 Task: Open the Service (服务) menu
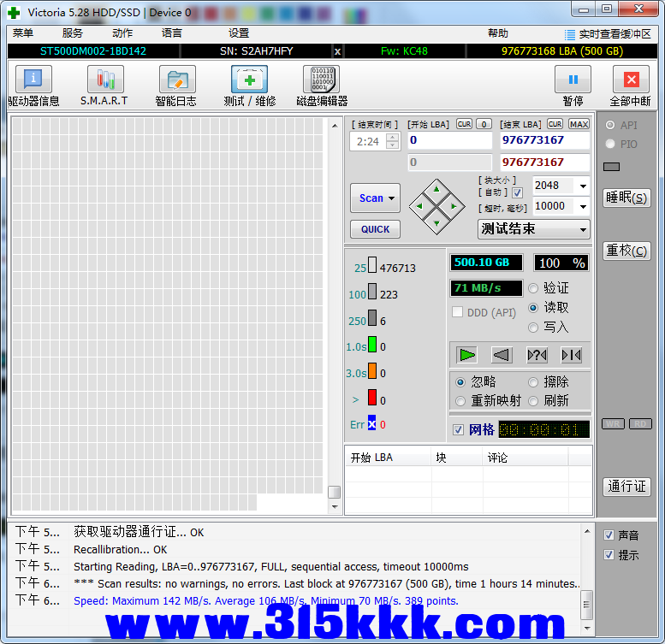(x=72, y=33)
